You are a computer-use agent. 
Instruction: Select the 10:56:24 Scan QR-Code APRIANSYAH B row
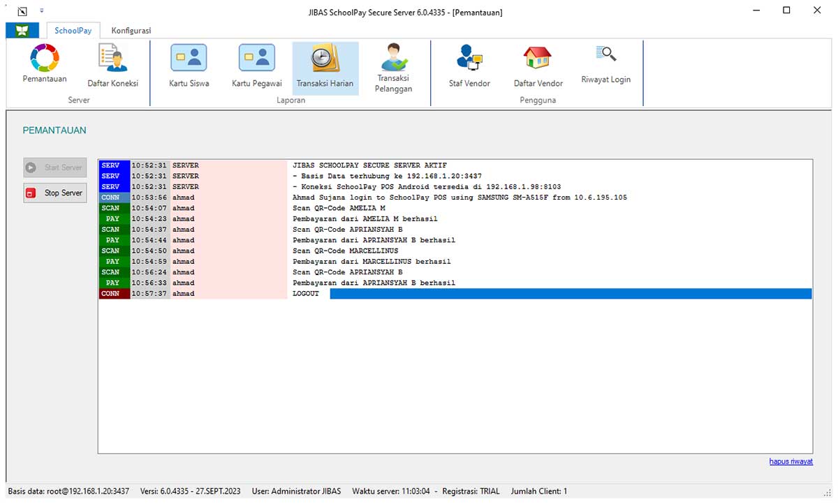(x=455, y=272)
